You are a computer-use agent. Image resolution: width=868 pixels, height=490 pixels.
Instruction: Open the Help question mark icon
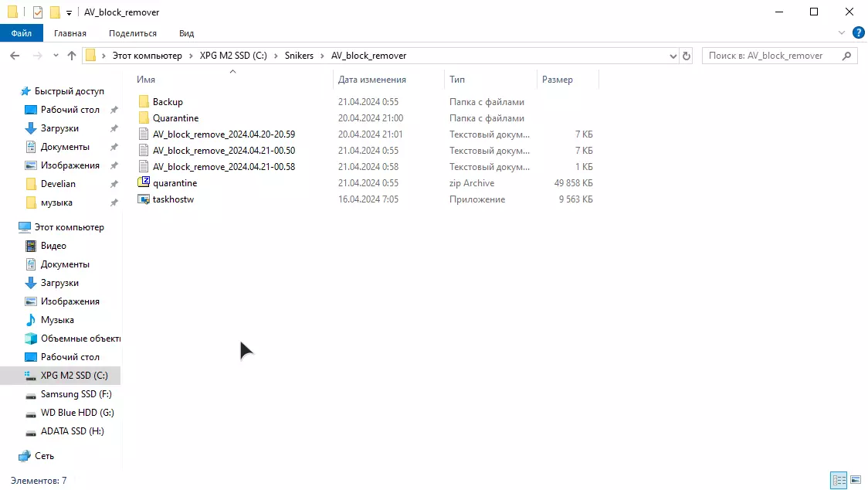pyautogui.click(x=858, y=33)
